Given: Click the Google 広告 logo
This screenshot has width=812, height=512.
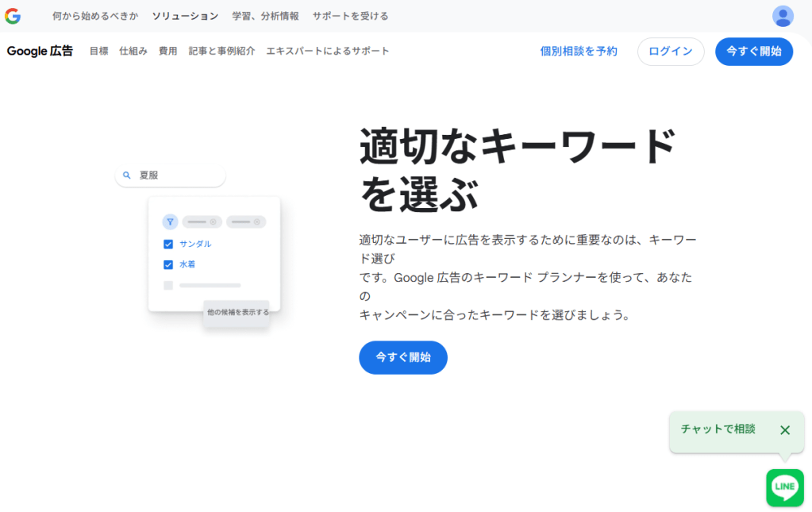Looking at the screenshot, I should click(x=39, y=51).
